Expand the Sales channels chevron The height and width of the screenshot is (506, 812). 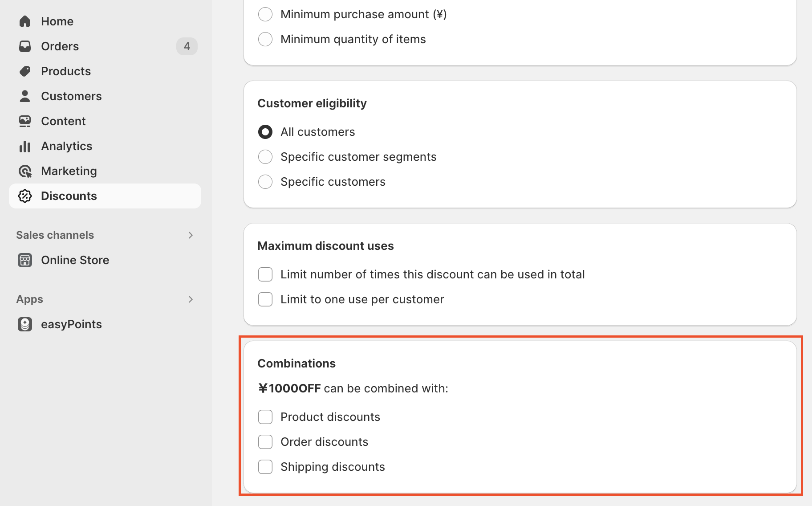click(191, 235)
